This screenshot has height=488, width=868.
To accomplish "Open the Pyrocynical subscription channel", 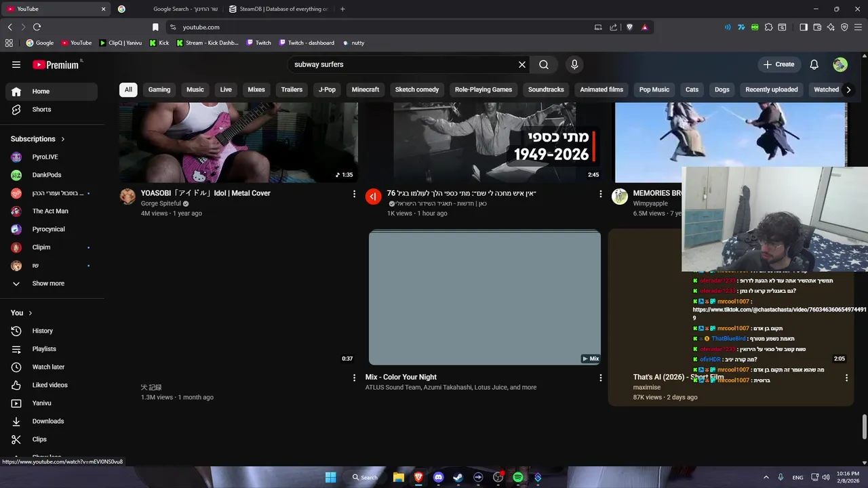I will coord(52,229).
